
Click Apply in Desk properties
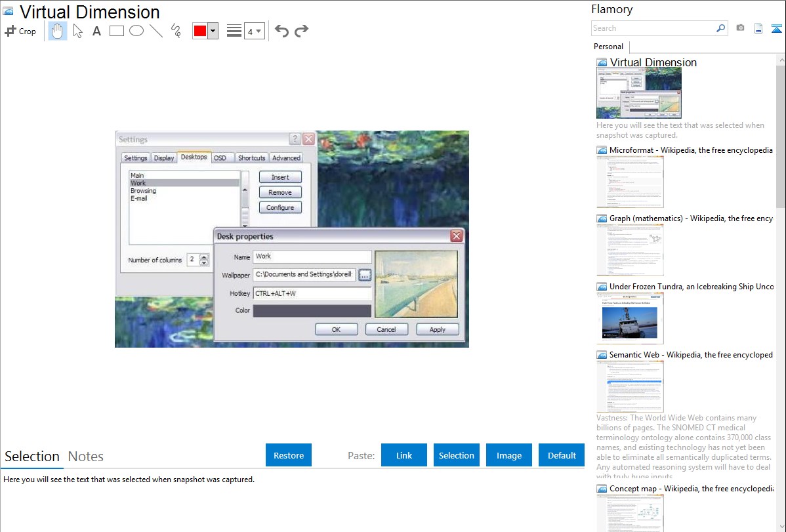437,329
